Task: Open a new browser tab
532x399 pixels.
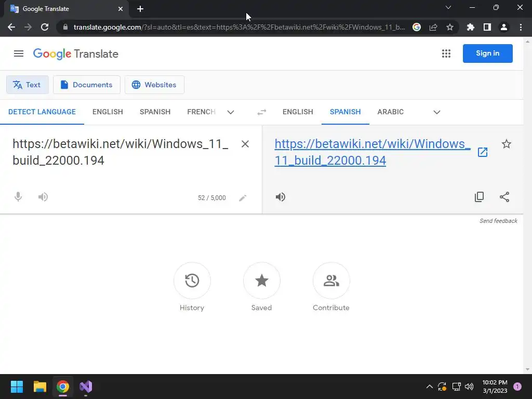Action: (140, 9)
